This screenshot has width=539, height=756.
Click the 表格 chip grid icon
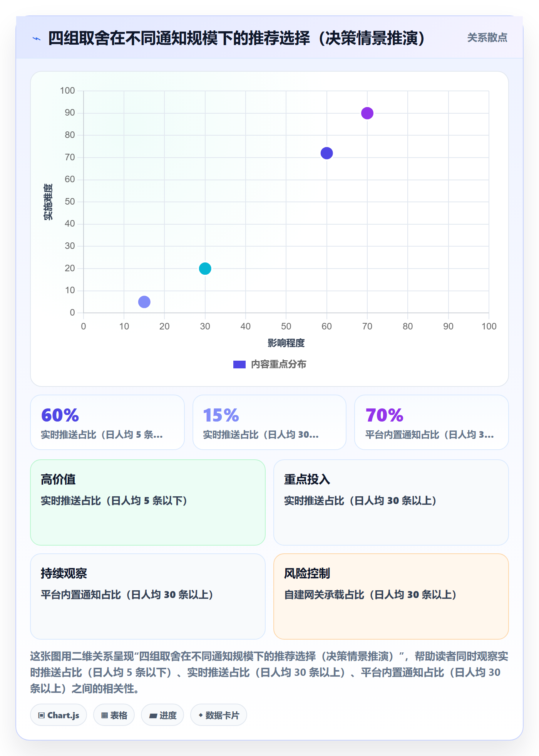[105, 716]
